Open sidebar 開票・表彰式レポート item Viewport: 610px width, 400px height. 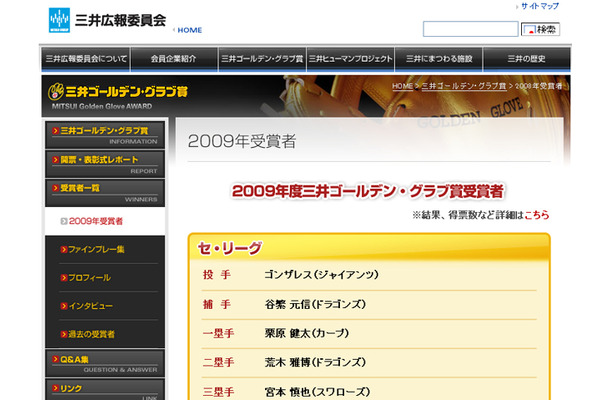coord(105,164)
